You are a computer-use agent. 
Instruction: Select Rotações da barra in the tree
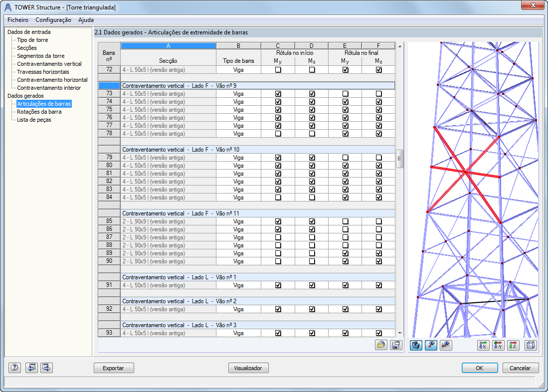tap(39, 112)
